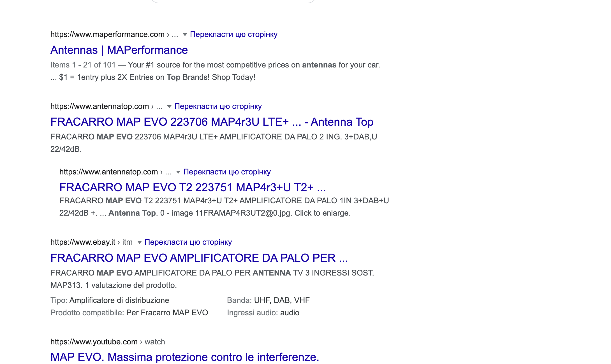Click translate link for the ebay.it result
The height and width of the screenshot is (364, 611).
point(188,242)
